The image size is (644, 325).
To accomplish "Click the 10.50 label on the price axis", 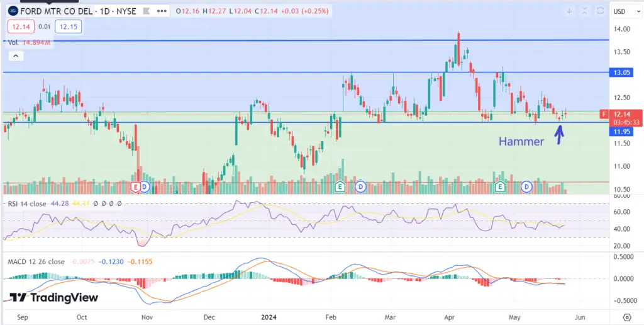I will point(621,189).
